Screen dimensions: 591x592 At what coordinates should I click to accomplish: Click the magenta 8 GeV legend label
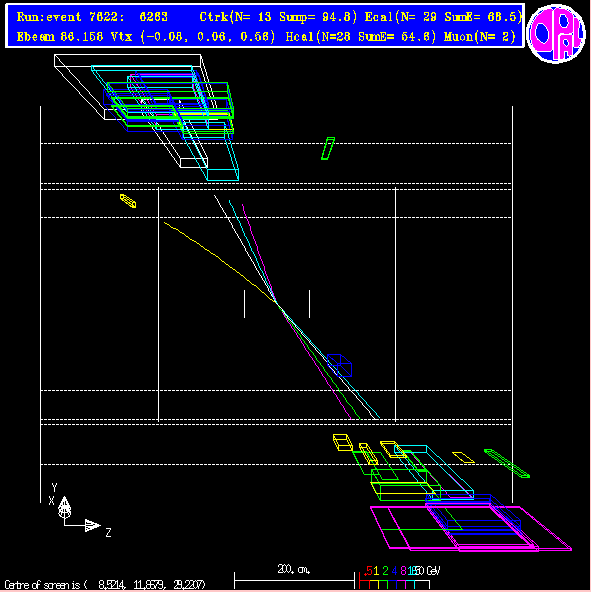[x=403, y=570]
